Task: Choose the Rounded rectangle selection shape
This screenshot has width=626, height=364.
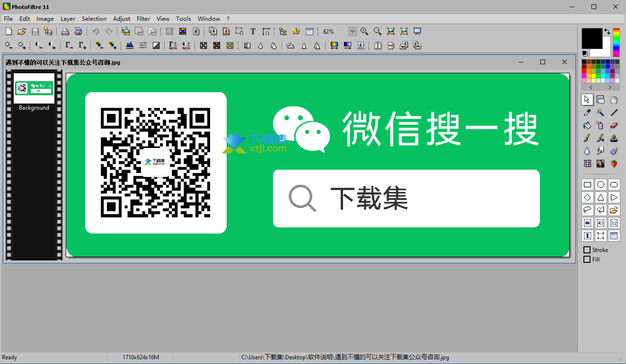Action: coord(614,184)
